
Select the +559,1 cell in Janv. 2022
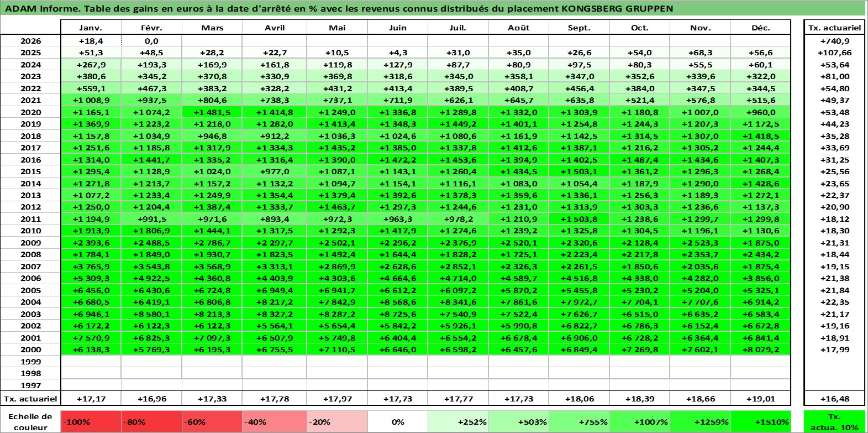coord(91,88)
